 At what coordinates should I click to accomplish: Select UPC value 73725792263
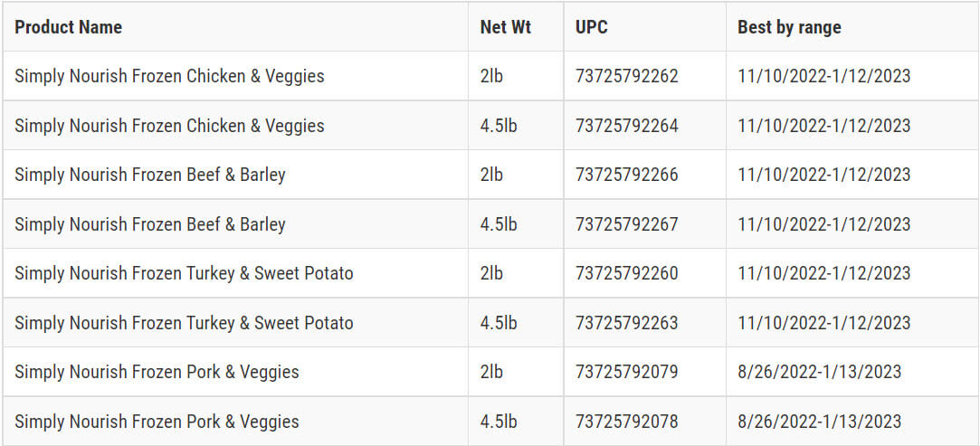626,323
